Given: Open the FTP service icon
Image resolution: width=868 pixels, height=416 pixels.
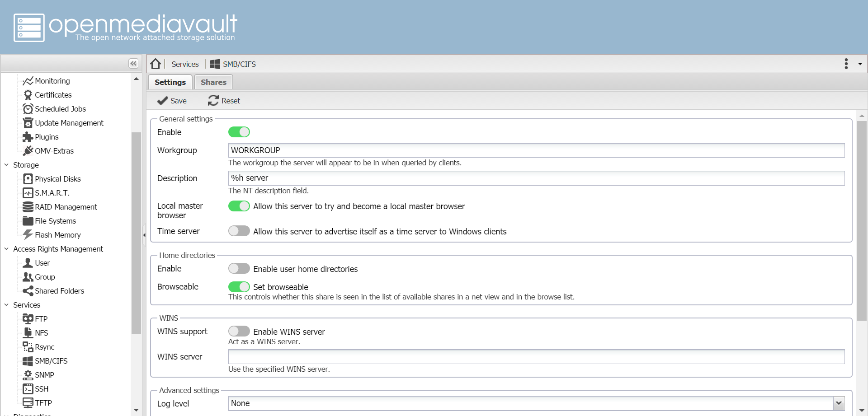Looking at the screenshot, I should tap(28, 319).
